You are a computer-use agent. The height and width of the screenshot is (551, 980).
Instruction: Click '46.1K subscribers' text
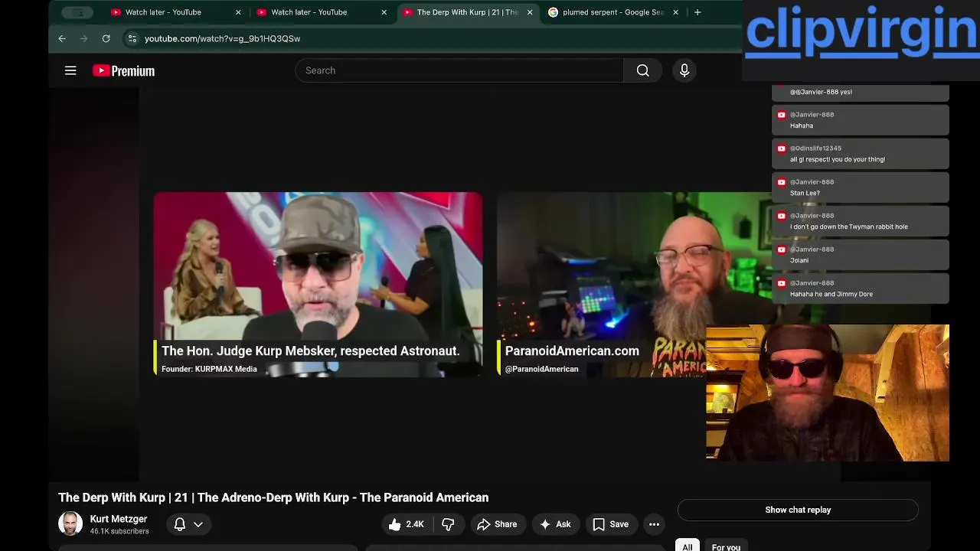(x=119, y=531)
